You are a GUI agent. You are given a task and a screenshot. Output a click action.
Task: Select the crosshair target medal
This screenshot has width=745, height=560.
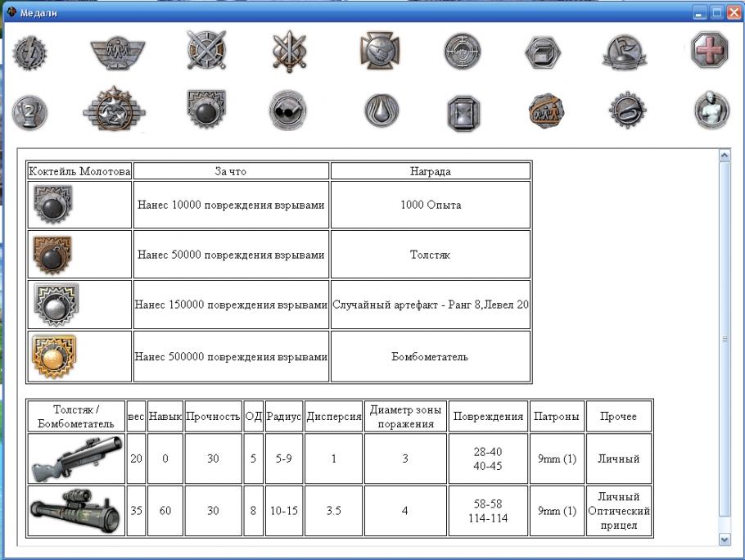[x=463, y=52]
